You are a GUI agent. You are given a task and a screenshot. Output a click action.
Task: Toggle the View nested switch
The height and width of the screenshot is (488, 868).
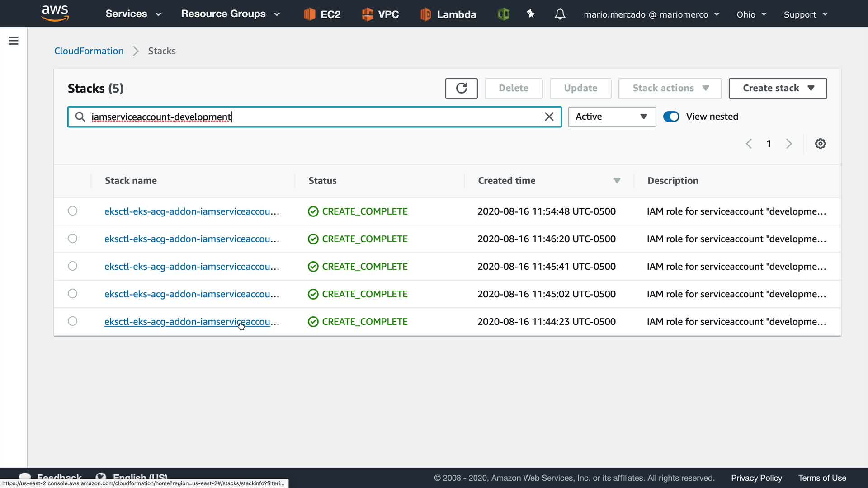point(671,117)
